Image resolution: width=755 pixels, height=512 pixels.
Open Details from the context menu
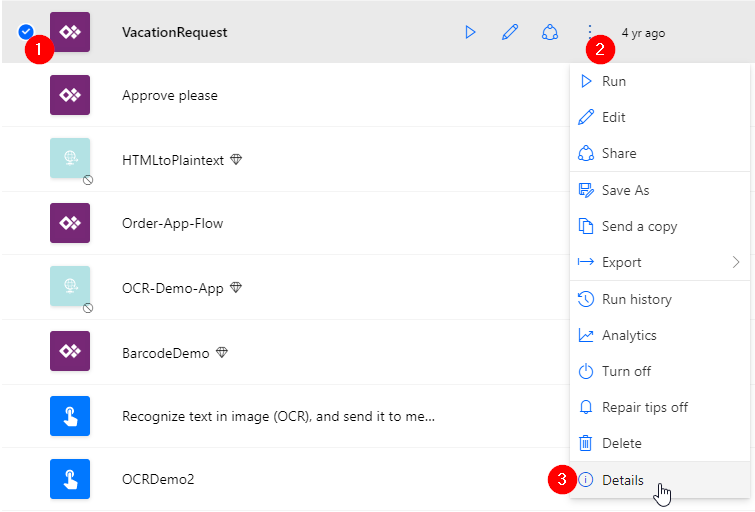pos(660,480)
